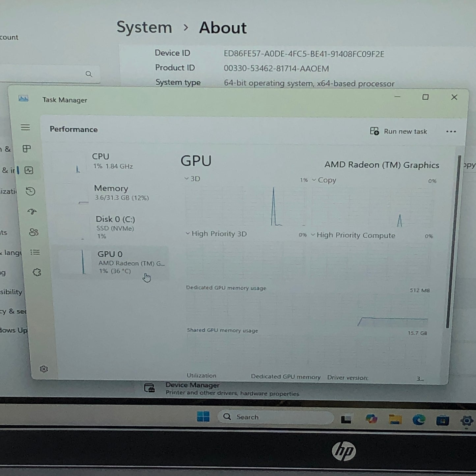
Task: Open the Services sidebar icon
Action: pos(37,272)
